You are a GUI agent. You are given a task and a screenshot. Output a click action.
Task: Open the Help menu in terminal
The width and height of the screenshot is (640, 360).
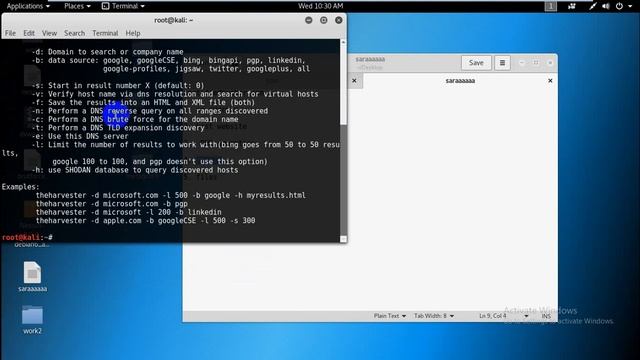click(x=133, y=33)
